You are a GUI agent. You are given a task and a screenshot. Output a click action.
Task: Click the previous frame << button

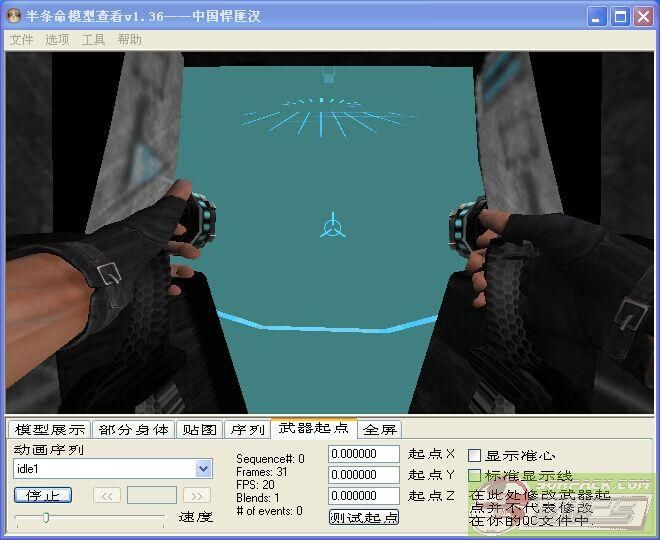(x=107, y=495)
